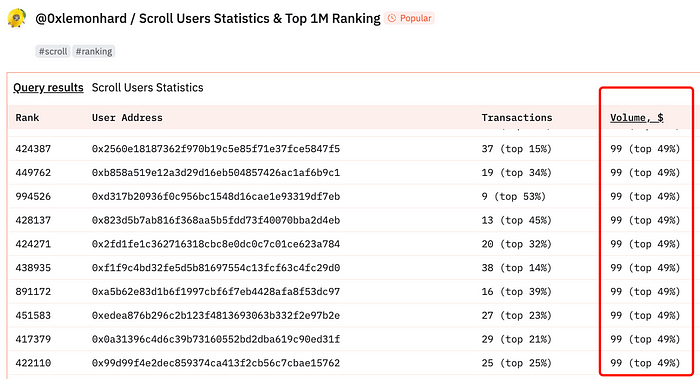Click rank cell 417379
The height and width of the screenshot is (379, 700).
point(33,339)
